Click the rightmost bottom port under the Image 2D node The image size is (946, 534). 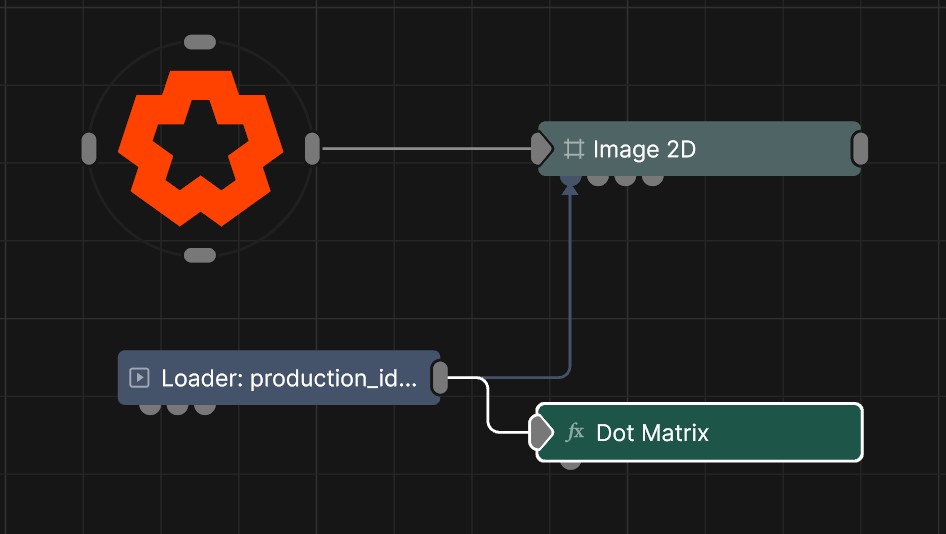pos(652,180)
